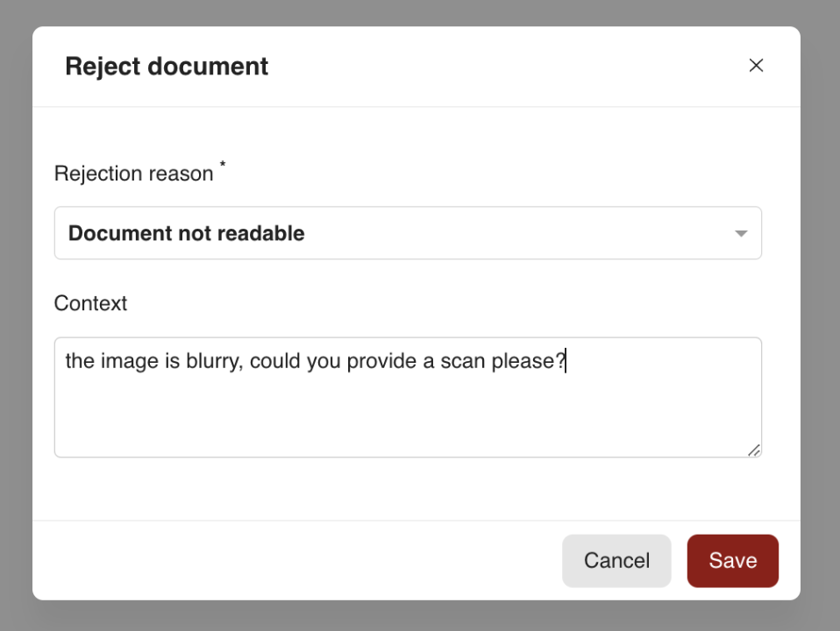This screenshot has height=631, width=840.
Task: Click the text area resize grip icon
Action: coord(754,450)
